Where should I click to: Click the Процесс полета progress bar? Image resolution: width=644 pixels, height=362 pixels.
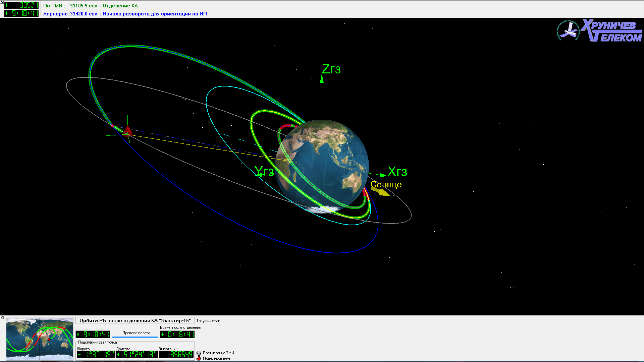coord(135,337)
